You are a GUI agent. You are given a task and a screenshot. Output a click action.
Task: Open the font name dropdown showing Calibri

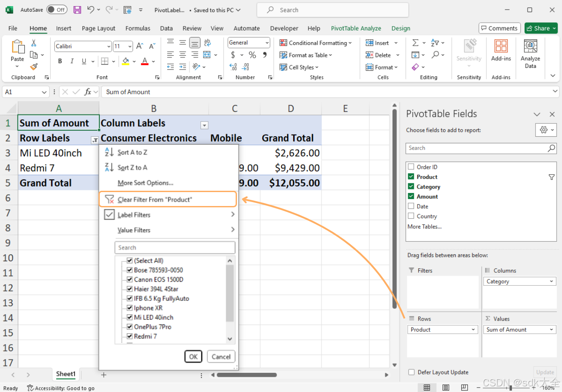click(x=107, y=46)
